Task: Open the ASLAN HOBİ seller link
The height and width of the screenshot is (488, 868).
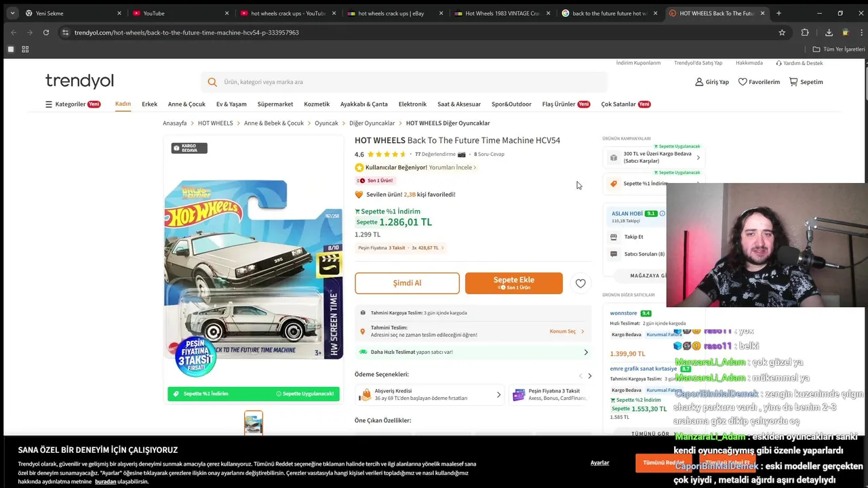Action: pyautogui.click(x=627, y=213)
